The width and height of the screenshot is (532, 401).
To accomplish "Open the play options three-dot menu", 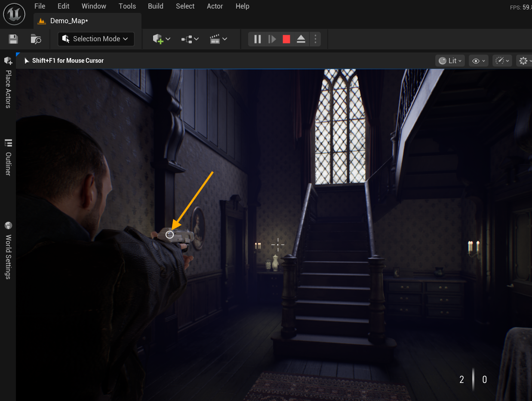I will point(315,39).
